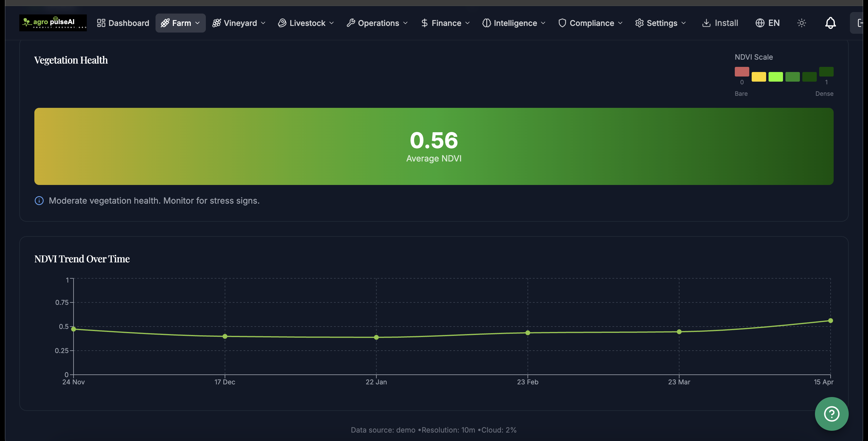
Task: Click the 23 Mar data point
Action: (x=679, y=332)
